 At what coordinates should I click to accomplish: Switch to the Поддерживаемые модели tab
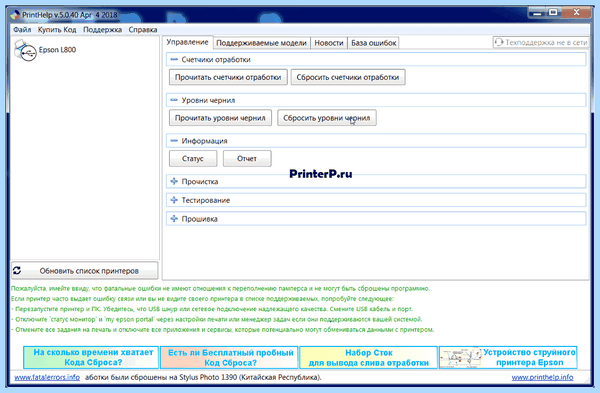[261, 43]
